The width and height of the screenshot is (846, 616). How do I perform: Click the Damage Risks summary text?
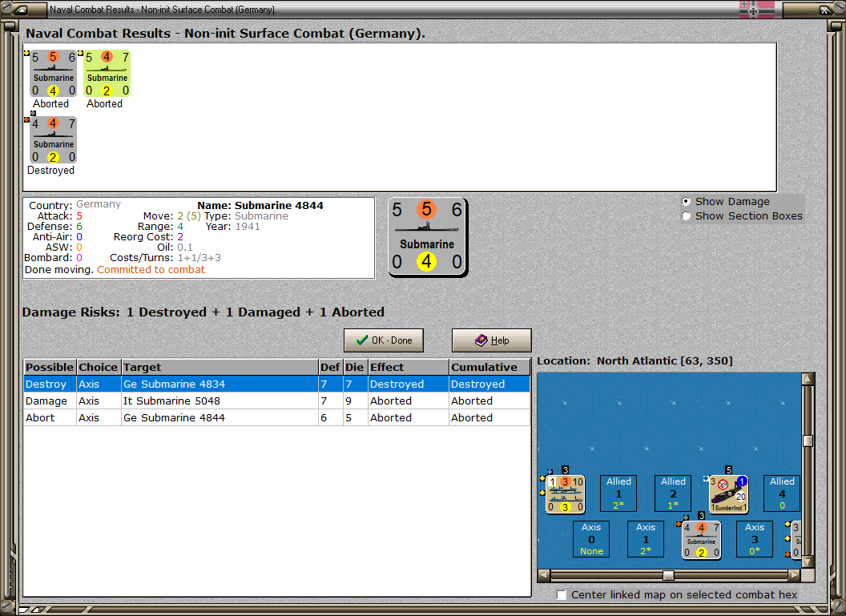pos(203,312)
